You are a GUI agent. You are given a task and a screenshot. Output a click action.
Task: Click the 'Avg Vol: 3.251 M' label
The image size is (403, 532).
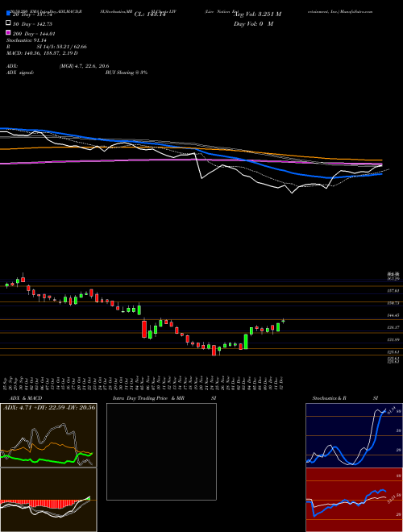tap(257, 15)
